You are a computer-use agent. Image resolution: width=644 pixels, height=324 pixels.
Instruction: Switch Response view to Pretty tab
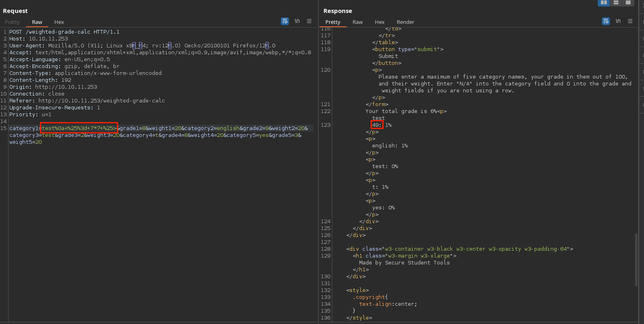[333, 22]
